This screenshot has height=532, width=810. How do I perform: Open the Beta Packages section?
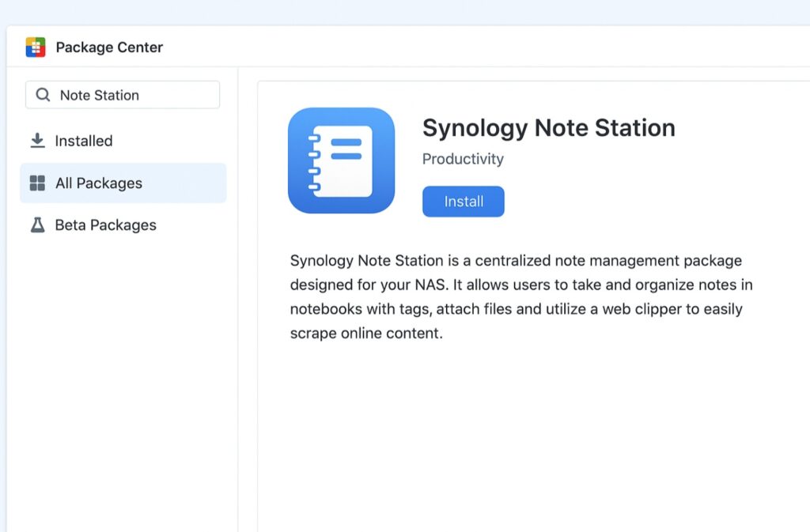105,225
